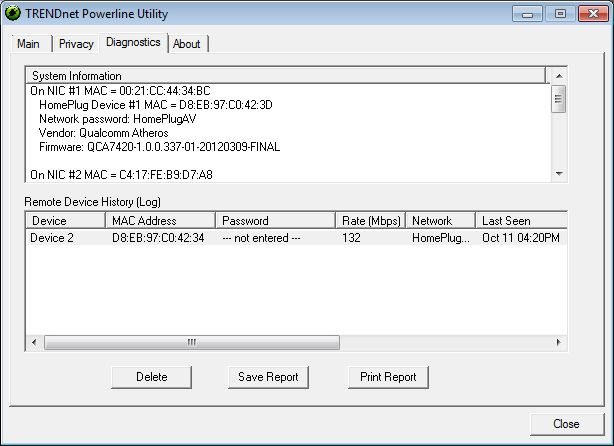Click the log horizontal scroll left arrow
The width and height of the screenshot is (614, 446).
pos(34,342)
